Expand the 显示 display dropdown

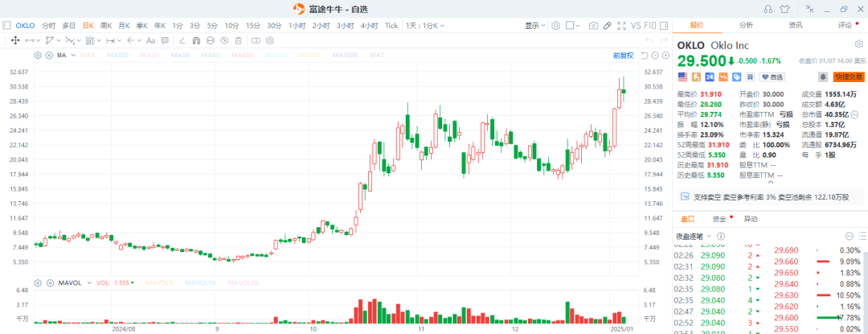[535, 26]
